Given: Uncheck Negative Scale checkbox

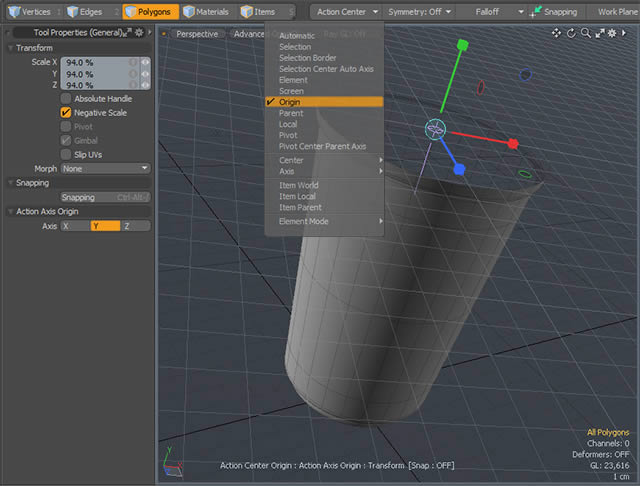Looking at the screenshot, I should click(x=66, y=112).
